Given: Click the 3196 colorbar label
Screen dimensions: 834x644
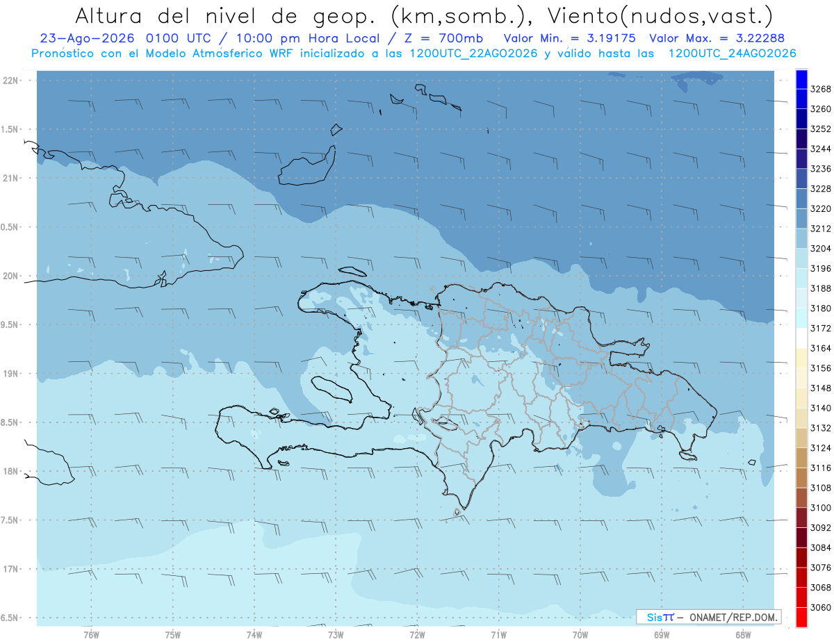Looking at the screenshot, I should [x=821, y=268].
